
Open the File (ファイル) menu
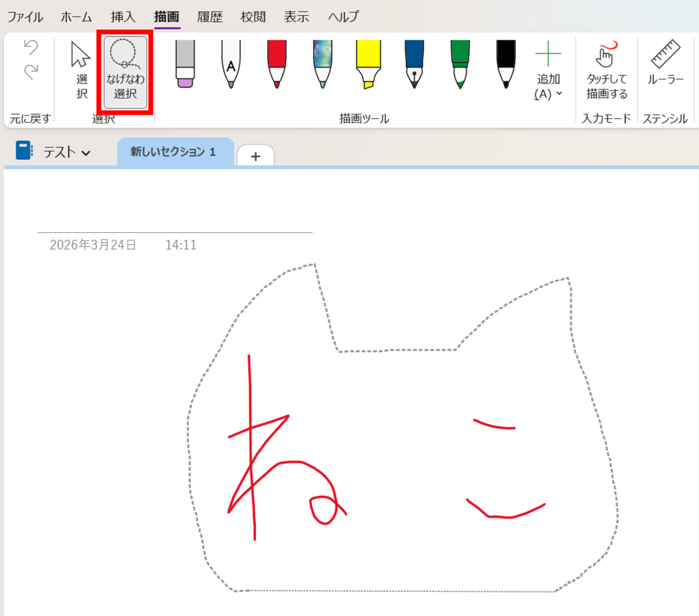click(x=25, y=16)
